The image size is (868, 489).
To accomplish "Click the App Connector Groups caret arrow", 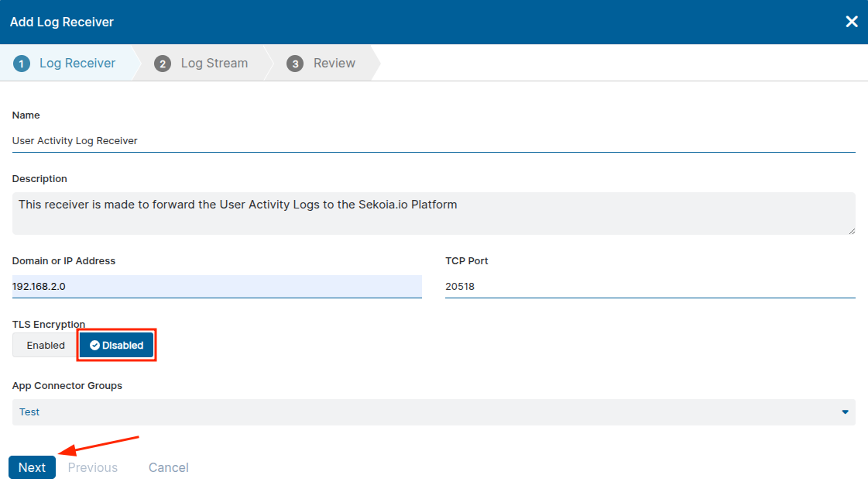I will point(845,412).
